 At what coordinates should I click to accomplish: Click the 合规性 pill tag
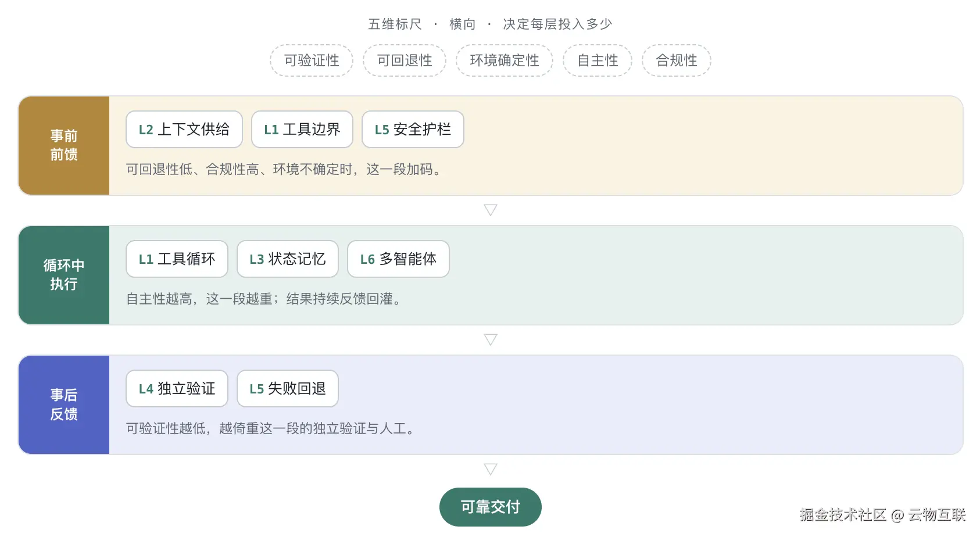[x=677, y=60]
